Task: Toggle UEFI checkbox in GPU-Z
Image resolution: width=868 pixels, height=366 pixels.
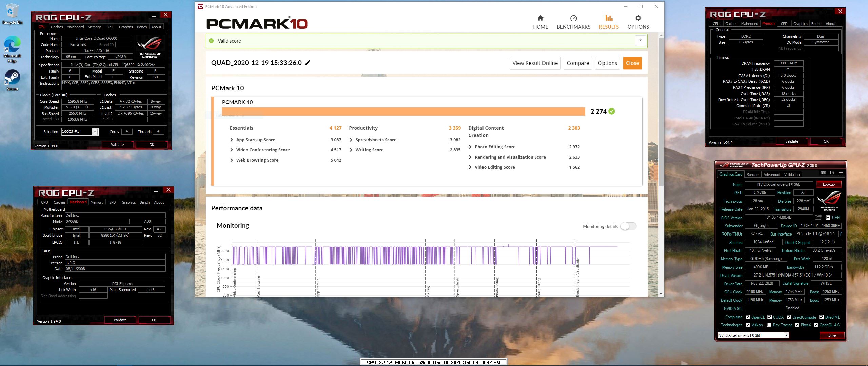Action: [x=828, y=218]
